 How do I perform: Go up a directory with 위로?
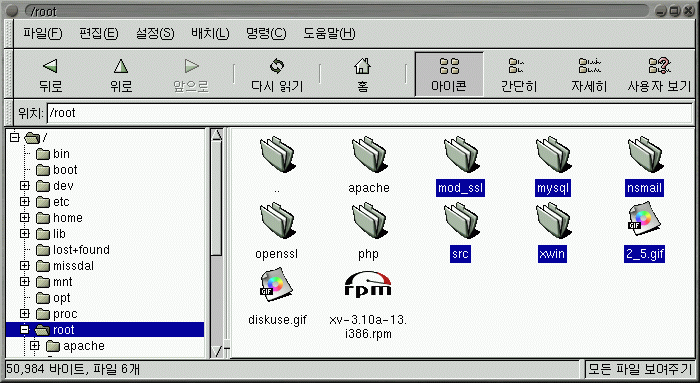[121, 75]
